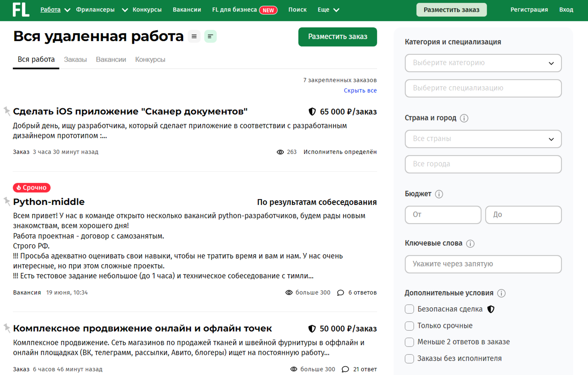Open Конкурсы in the top navigation
This screenshot has height=375, width=588.
point(147,10)
